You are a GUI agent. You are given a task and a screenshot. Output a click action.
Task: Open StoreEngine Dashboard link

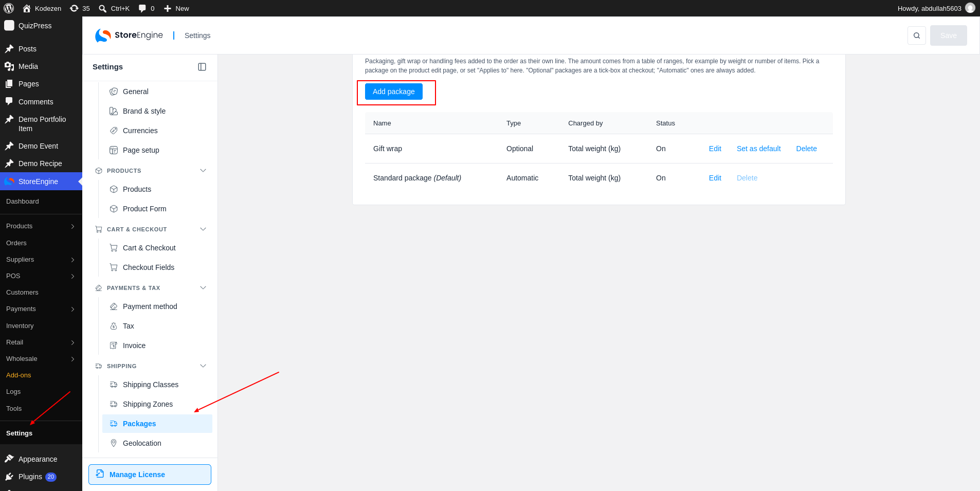[23, 202]
